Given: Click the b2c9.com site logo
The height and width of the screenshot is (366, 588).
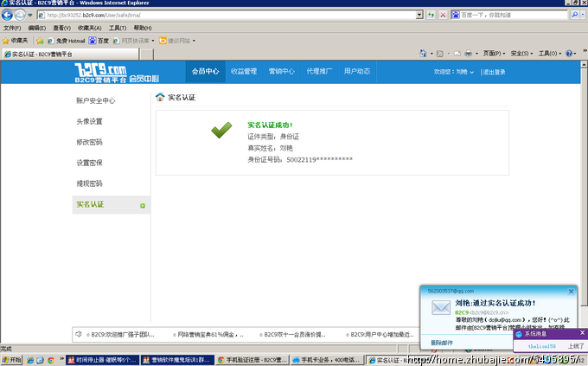Looking at the screenshot, I should (x=117, y=73).
